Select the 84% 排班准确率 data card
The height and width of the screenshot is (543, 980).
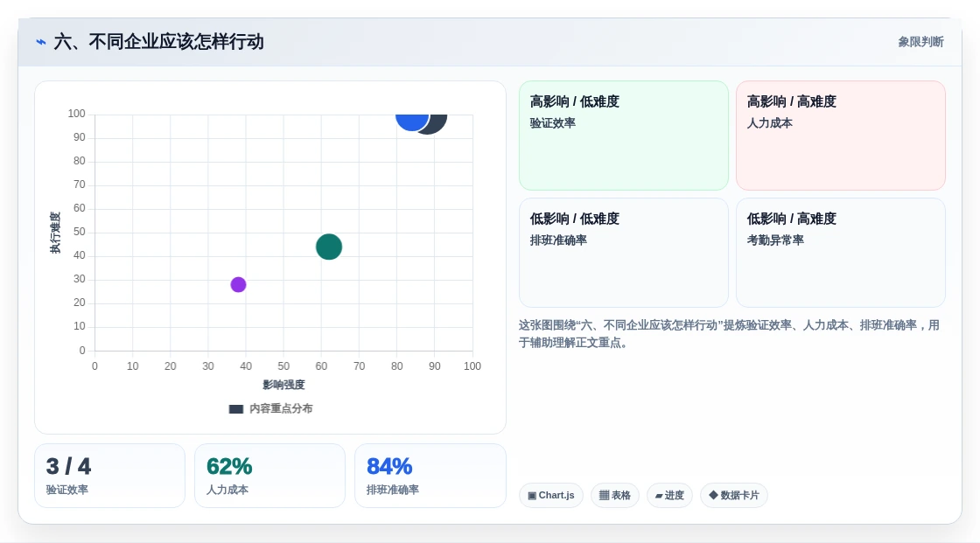(x=430, y=476)
